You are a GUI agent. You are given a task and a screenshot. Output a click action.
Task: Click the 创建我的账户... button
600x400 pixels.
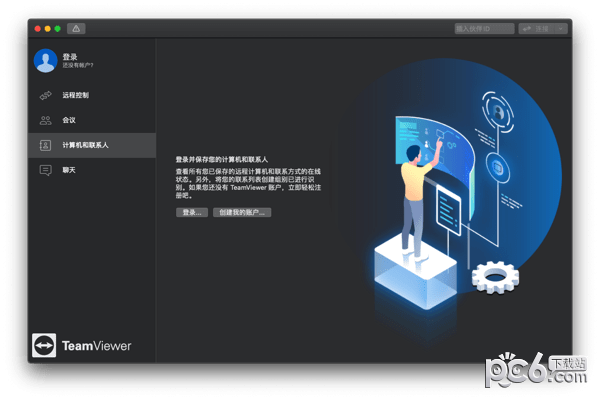[x=242, y=212]
